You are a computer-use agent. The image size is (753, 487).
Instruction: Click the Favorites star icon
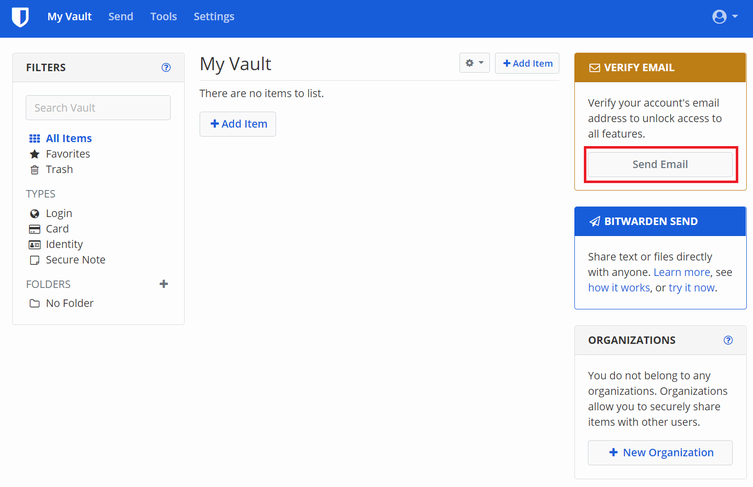click(x=35, y=154)
